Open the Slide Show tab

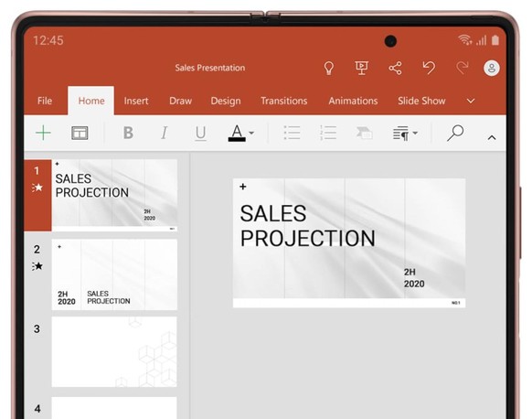point(421,101)
